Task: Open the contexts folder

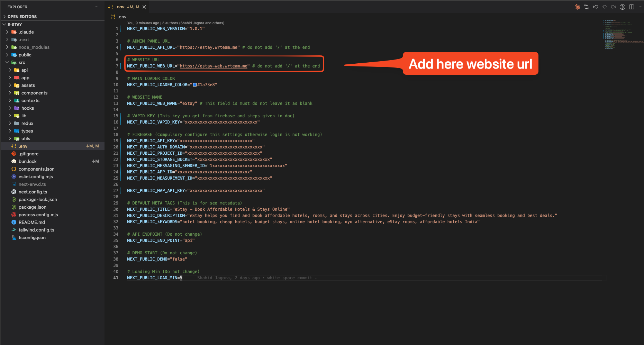Action: click(x=30, y=101)
